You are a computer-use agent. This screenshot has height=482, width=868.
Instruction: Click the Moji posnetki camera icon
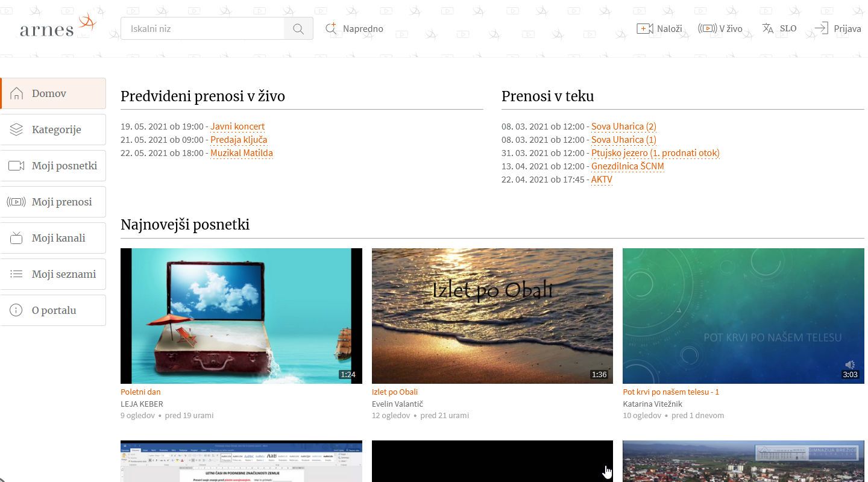click(x=16, y=165)
